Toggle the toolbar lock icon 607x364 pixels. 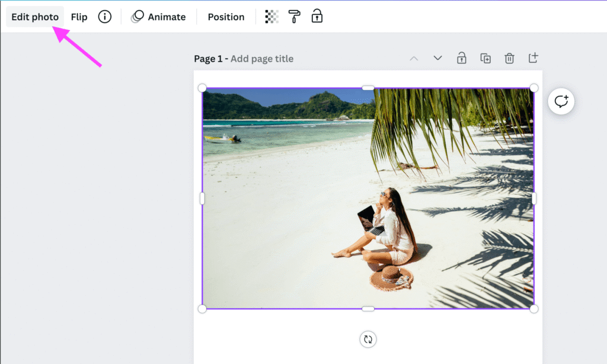click(x=317, y=16)
